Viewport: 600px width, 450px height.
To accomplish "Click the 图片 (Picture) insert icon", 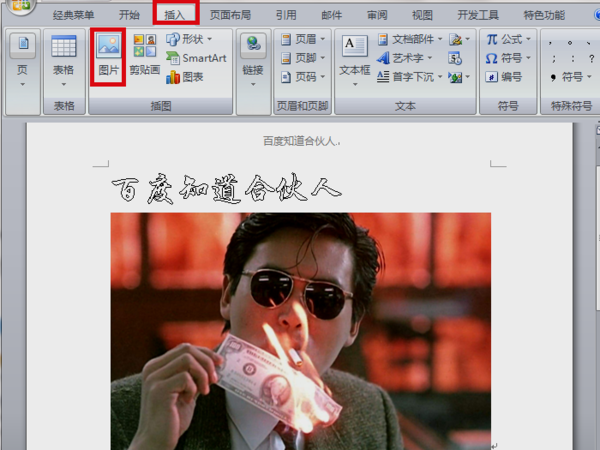I will (x=108, y=56).
